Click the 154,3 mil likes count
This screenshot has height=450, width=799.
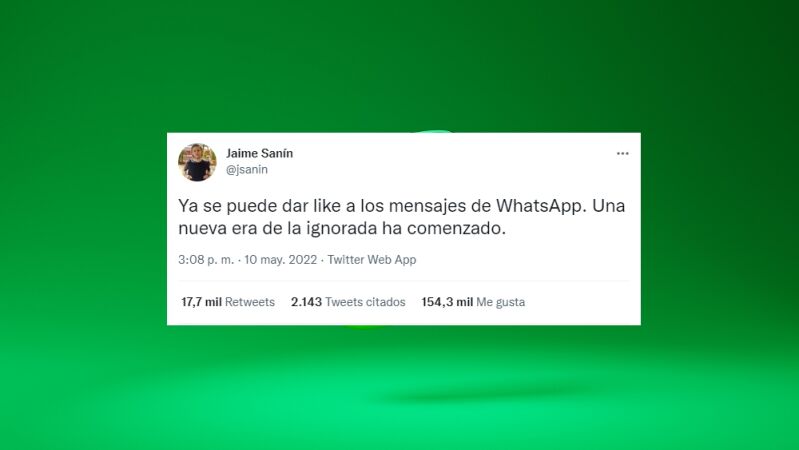[x=447, y=302]
